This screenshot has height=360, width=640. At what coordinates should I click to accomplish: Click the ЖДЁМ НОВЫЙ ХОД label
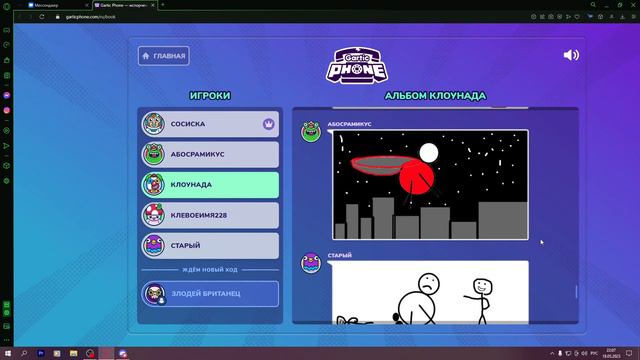pos(210,270)
